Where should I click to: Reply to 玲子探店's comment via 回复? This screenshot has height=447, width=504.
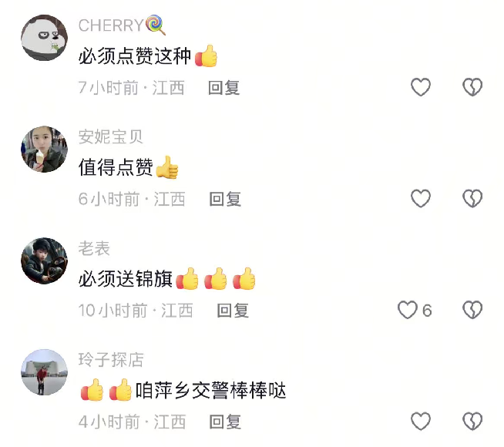tap(225, 422)
